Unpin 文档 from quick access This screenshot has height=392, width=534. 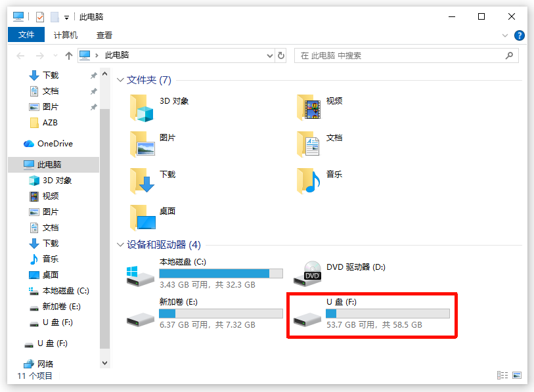click(94, 91)
